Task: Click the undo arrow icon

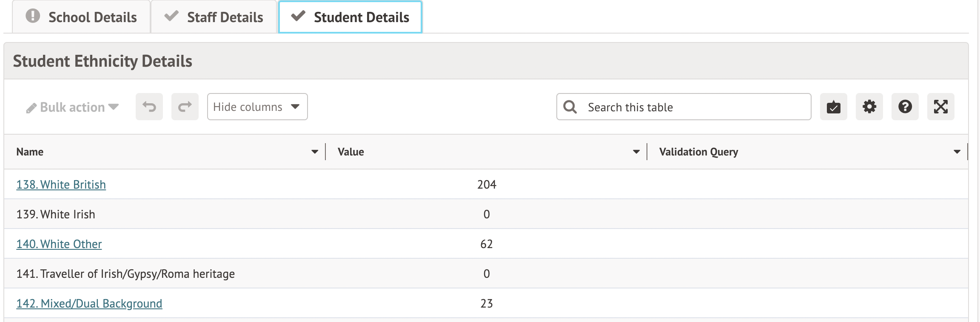Action: (149, 107)
